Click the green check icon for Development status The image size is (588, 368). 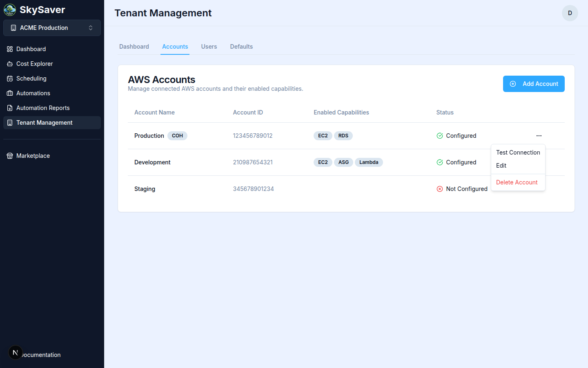(x=440, y=162)
